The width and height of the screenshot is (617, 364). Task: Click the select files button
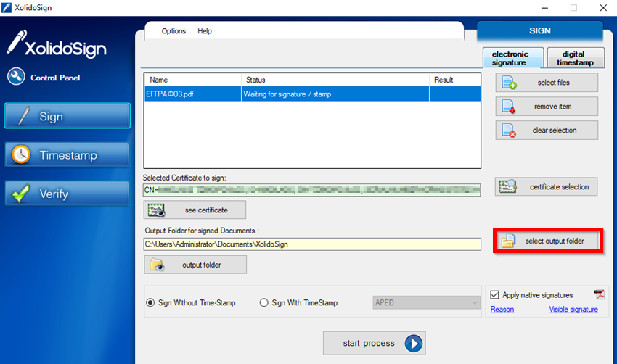click(547, 83)
